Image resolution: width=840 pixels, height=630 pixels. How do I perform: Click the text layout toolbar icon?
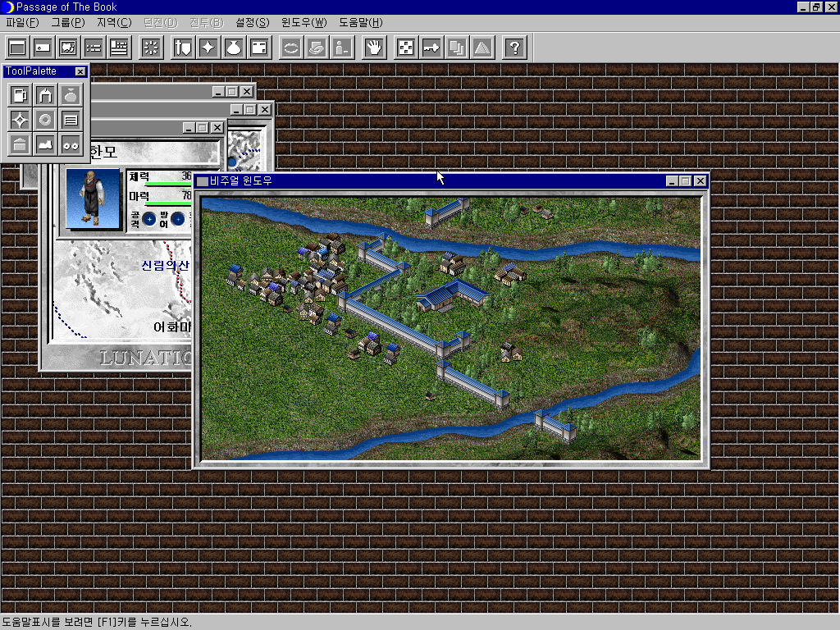pos(119,48)
